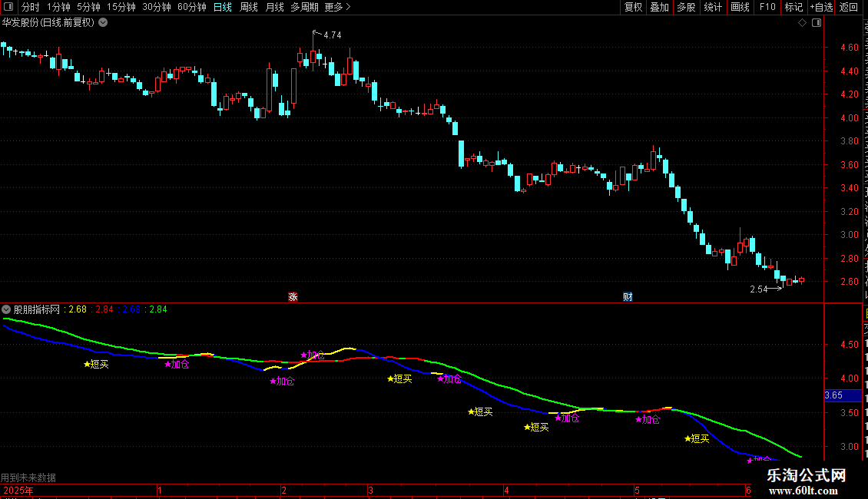Click red indicator value 2.84
Viewport: 868px width, 499px height.
(104, 309)
